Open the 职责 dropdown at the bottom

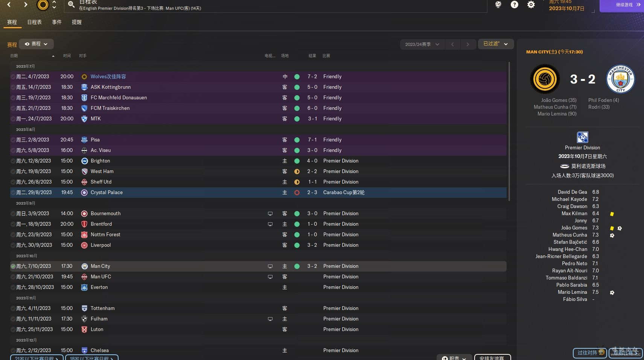454,358
